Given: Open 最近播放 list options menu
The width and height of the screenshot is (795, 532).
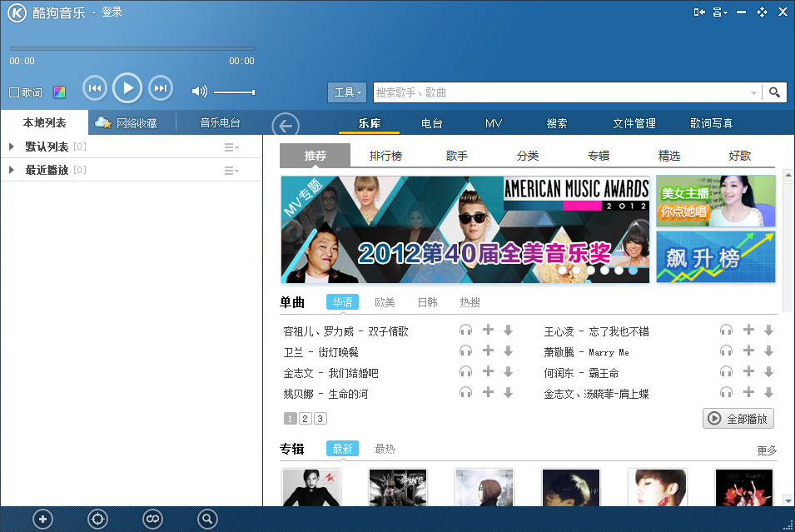Looking at the screenshot, I should pos(231,171).
